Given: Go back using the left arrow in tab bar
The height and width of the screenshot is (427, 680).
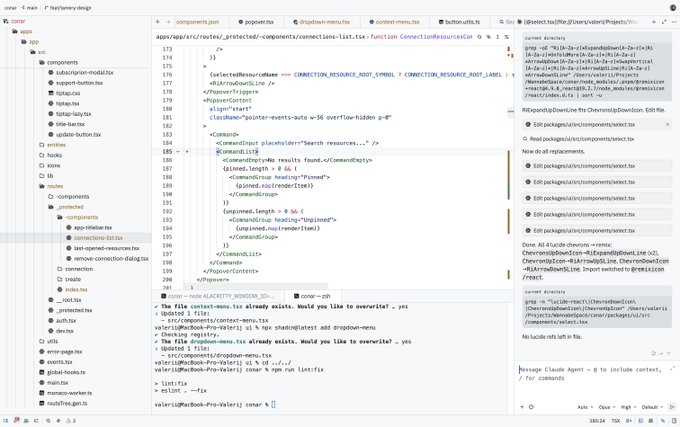Looking at the screenshot, I should (x=158, y=22).
